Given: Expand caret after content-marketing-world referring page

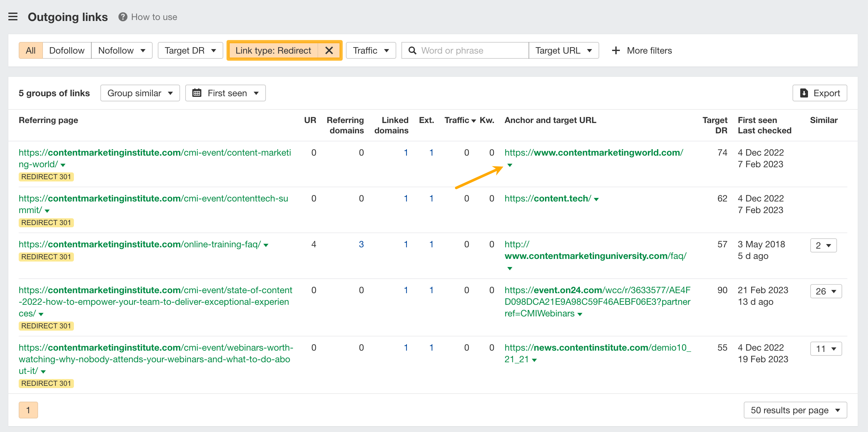Looking at the screenshot, I should click(63, 165).
